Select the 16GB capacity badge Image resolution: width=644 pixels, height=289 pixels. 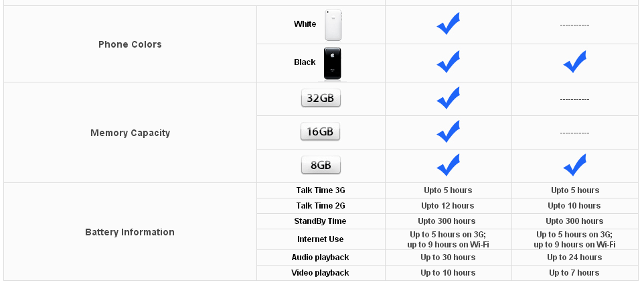[x=321, y=132]
